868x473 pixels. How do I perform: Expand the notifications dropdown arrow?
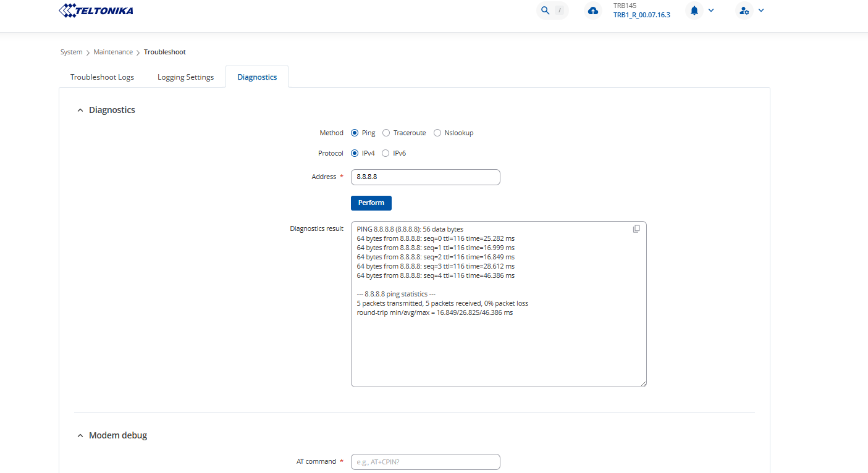711,10
